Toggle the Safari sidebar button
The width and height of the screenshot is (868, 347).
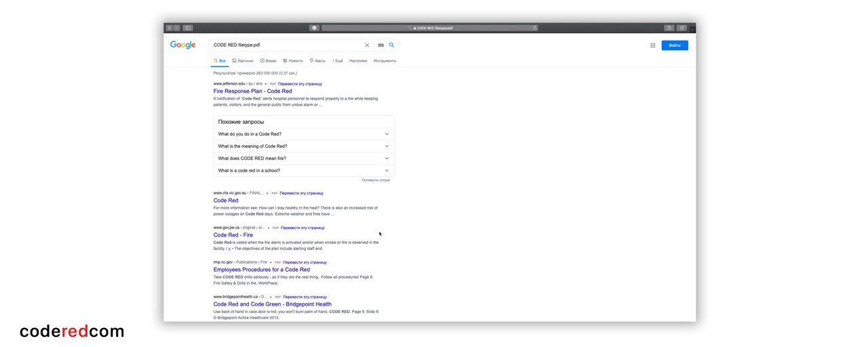pos(188,28)
